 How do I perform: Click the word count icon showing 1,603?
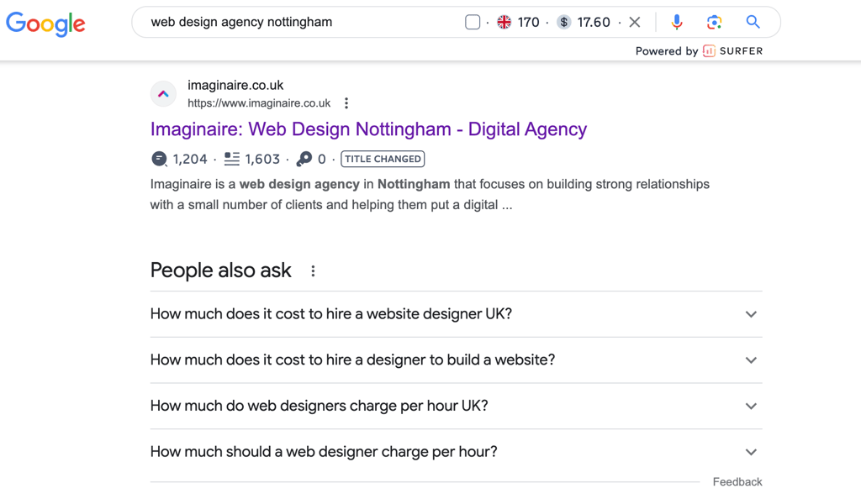click(x=232, y=159)
